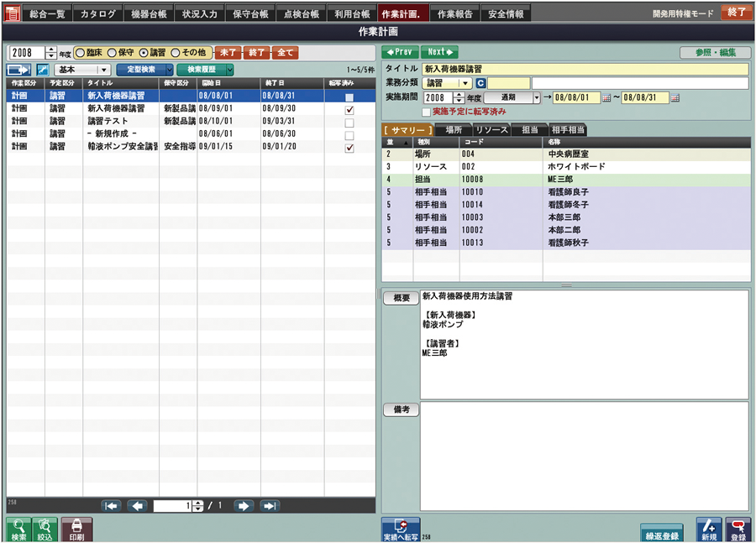Click the 実績へ転写 transfer icon
Viewport: 756px width, 543px height.
point(401,529)
